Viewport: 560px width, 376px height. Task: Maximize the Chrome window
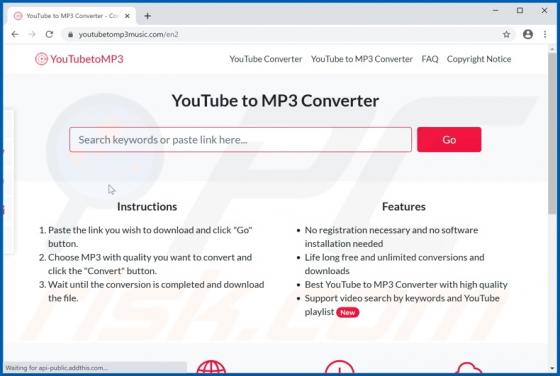[x=520, y=11]
